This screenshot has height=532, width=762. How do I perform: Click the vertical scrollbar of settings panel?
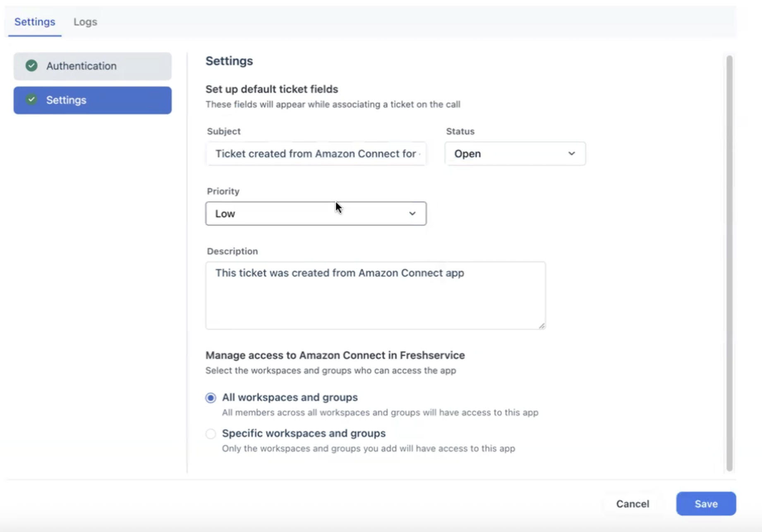[x=729, y=263]
